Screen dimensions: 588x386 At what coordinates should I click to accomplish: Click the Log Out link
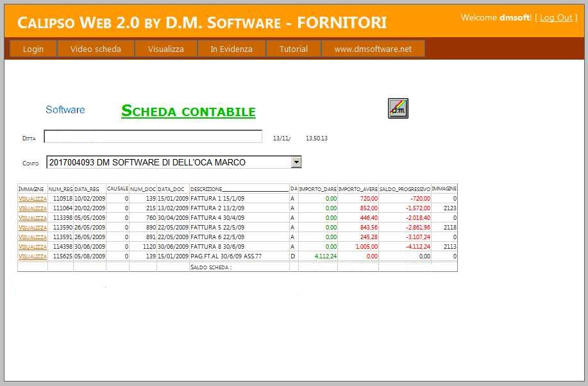(x=556, y=17)
